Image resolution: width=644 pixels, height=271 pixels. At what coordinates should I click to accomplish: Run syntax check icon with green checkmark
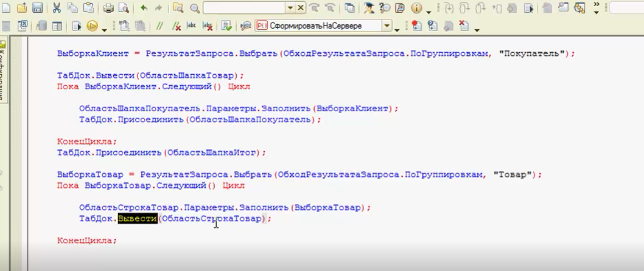pos(226,26)
